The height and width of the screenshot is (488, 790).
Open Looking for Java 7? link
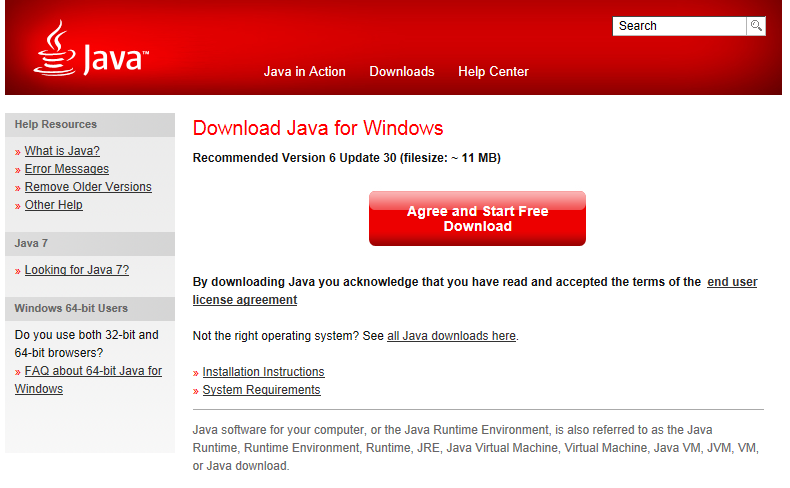(77, 270)
